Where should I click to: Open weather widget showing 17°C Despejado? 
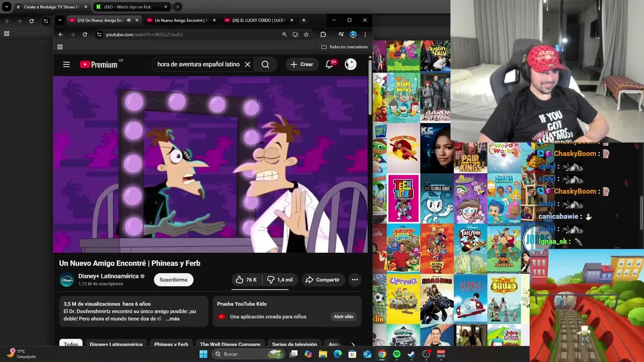(21, 354)
